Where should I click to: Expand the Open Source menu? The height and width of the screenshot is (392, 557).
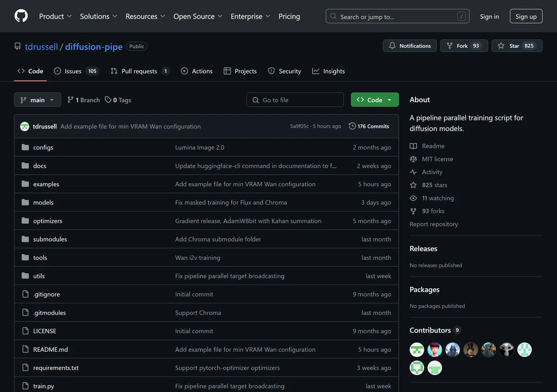coord(198,16)
